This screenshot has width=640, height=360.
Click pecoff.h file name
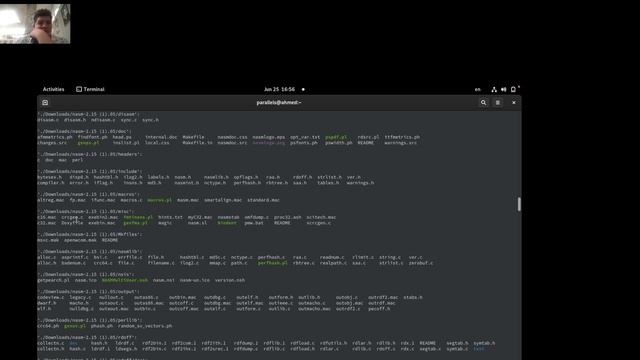(x=379, y=309)
